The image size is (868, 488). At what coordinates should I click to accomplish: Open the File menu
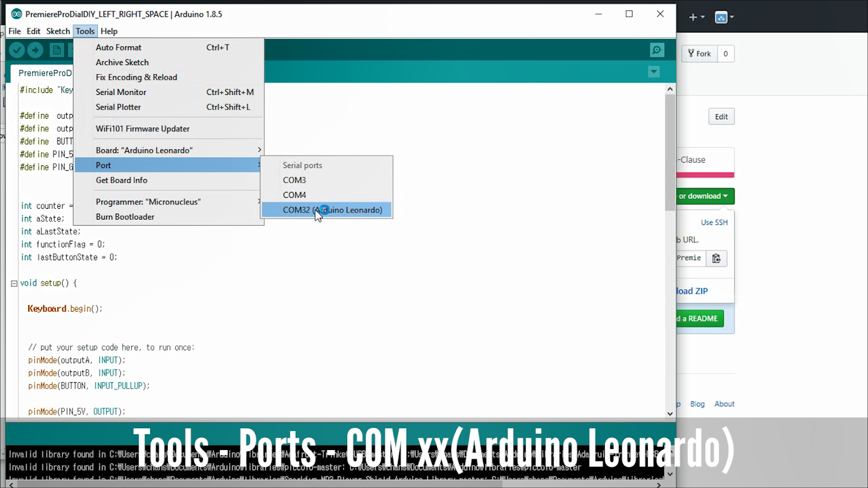tap(15, 31)
